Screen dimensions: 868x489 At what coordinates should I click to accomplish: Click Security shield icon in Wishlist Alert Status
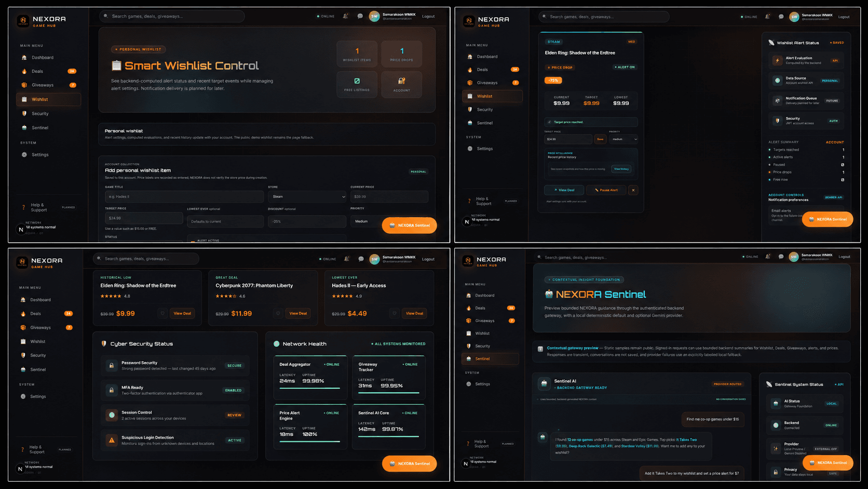[777, 121]
